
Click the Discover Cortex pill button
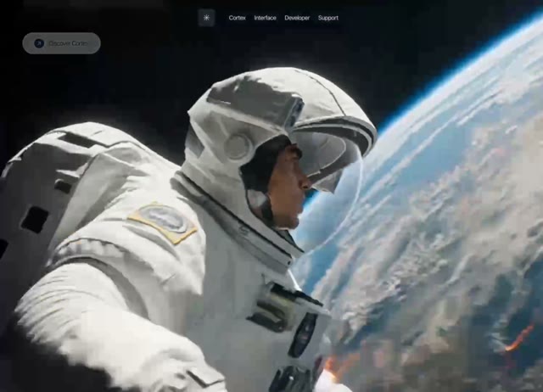tap(62, 43)
